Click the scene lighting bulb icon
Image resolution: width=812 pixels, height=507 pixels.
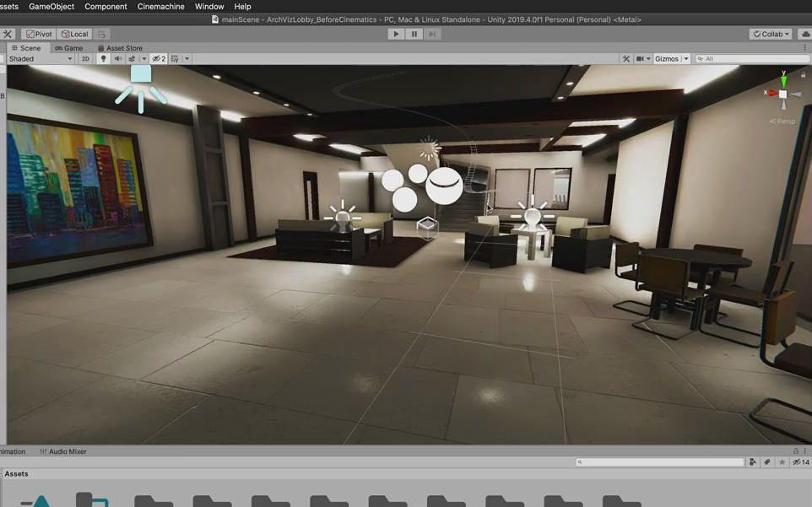coord(103,58)
